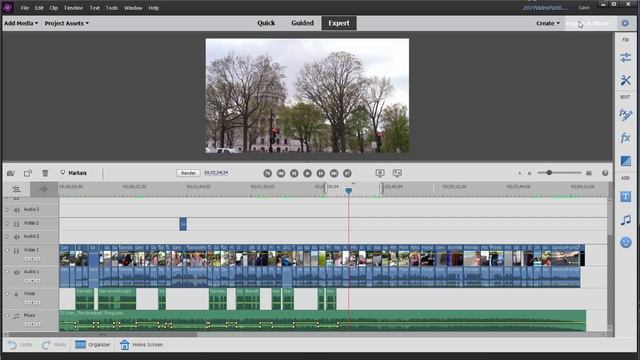Open the Timeline menu
640x360 pixels.
(73, 8)
